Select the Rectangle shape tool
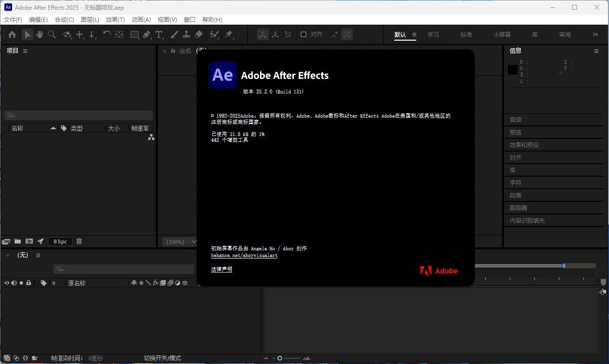 pyautogui.click(x=135, y=34)
